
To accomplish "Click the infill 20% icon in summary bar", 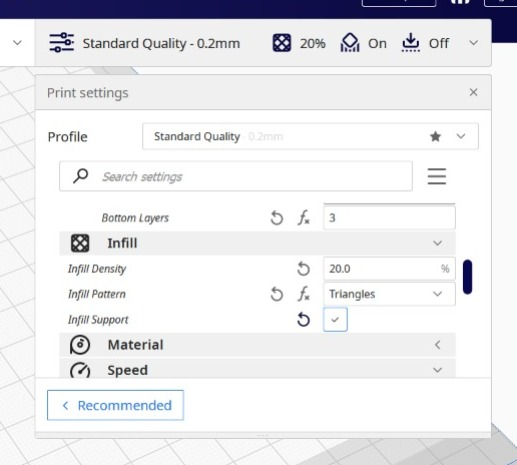I will (x=282, y=43).
